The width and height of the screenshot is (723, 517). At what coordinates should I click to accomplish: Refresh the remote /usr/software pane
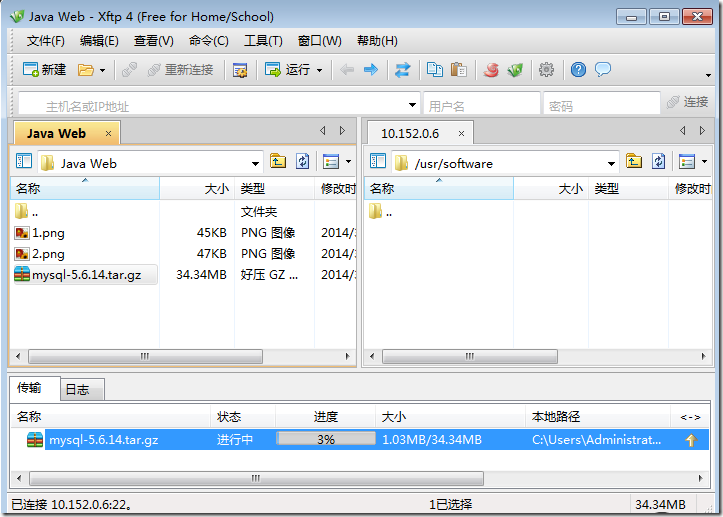point(658,162)
